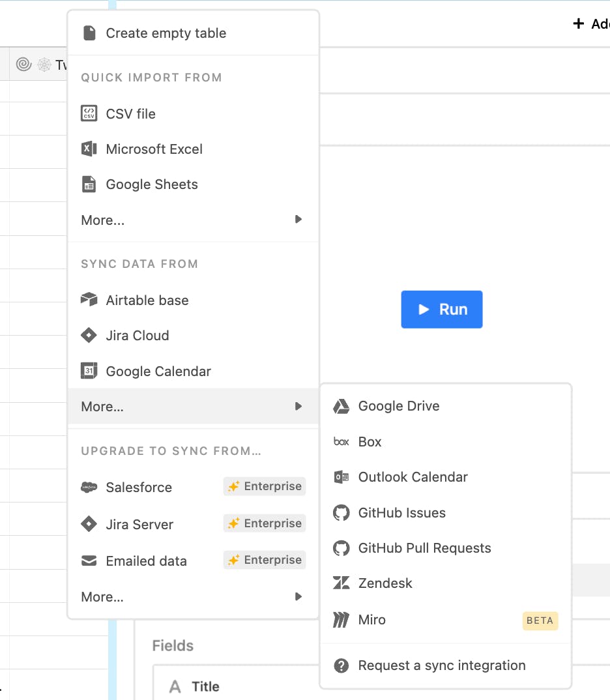Image resolution: width=610 pixels, height=700 pixels.
Task: Open Request a sync integration link
Action: point(446,665)
